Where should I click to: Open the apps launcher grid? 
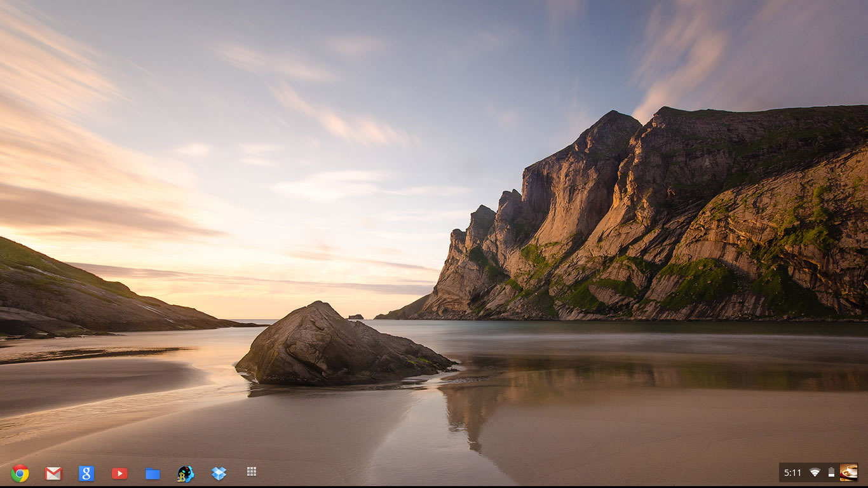pos(252,471)
